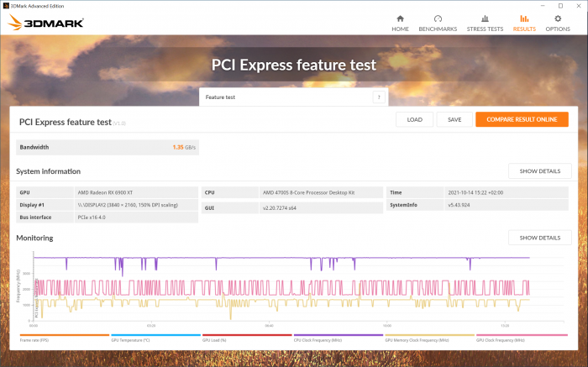Click the Load button

pyautogui.click(x=414, y=119)
